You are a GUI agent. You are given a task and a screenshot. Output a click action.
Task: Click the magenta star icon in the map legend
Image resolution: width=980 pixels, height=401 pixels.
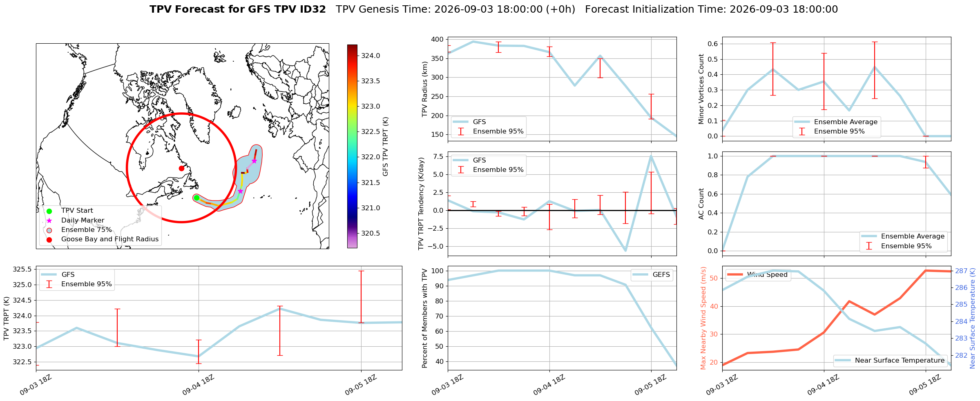coord(49,221)
